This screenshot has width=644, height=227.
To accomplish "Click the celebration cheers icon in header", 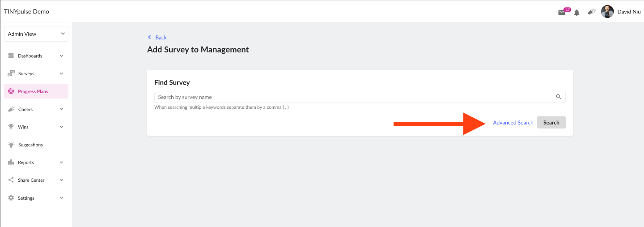I will (x=591, y=12).
